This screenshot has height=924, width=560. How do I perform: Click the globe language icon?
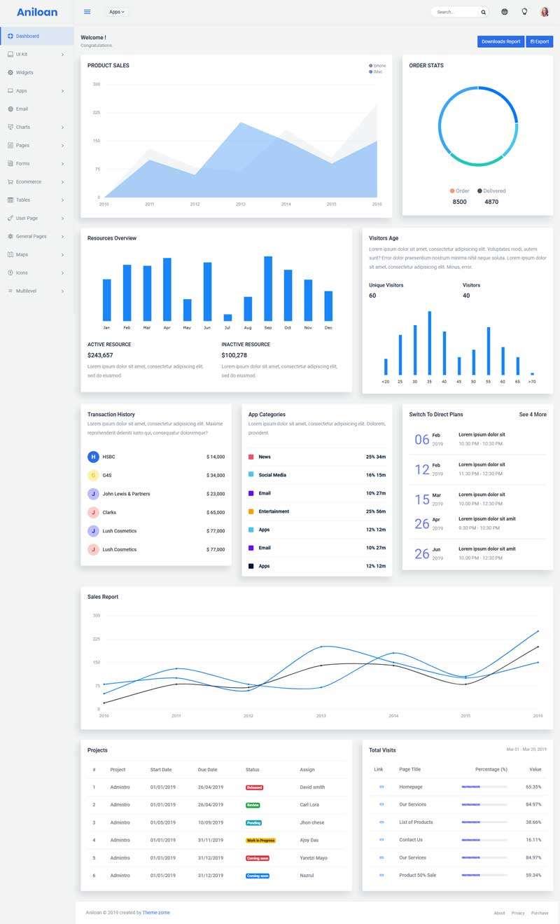pos(505,12)
